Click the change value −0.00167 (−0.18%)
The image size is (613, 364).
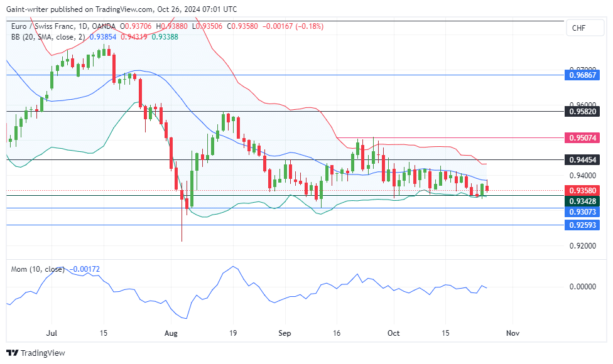click(x=293, y=26)
